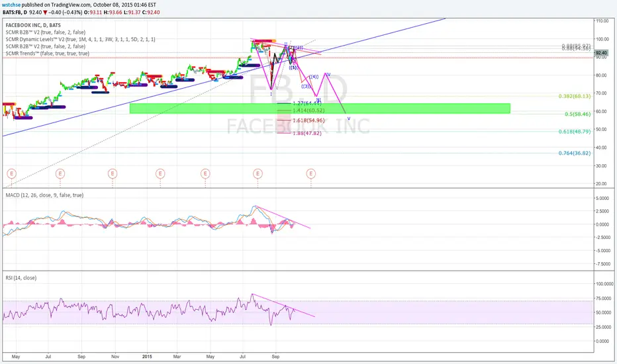Open the wstchse author profile link
Image resolution: width=617 pixels, height=364 pixels.
click(x=11, y=5)
